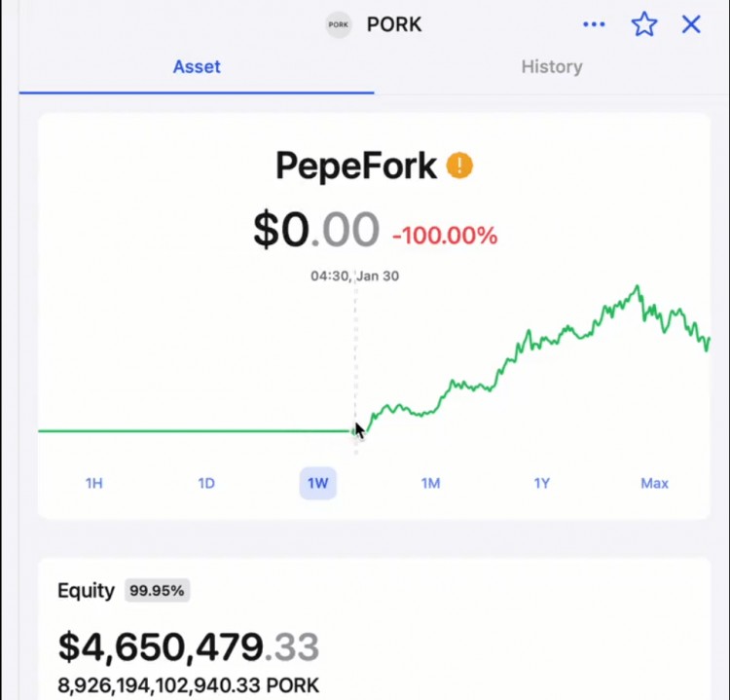Click the PORK token balance amount
Viewport: 730px width, 700px height.
coord(188,684)
